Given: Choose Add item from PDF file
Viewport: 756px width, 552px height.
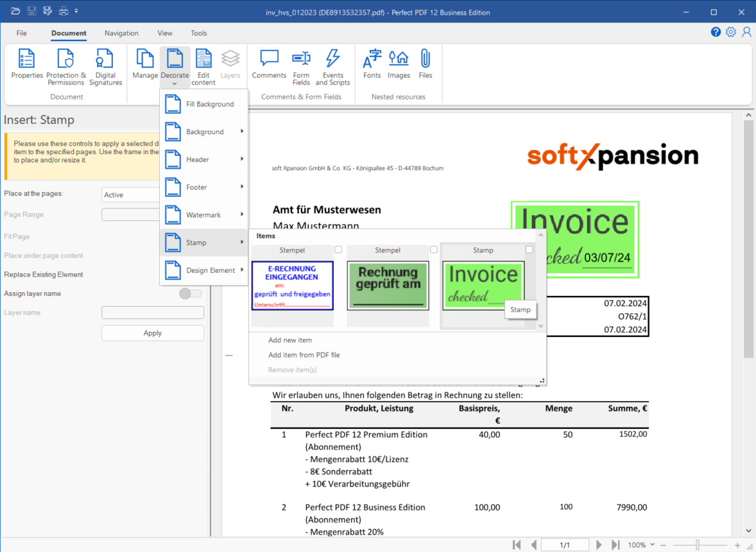Looking at the screenshot, I should coord(304,355).
